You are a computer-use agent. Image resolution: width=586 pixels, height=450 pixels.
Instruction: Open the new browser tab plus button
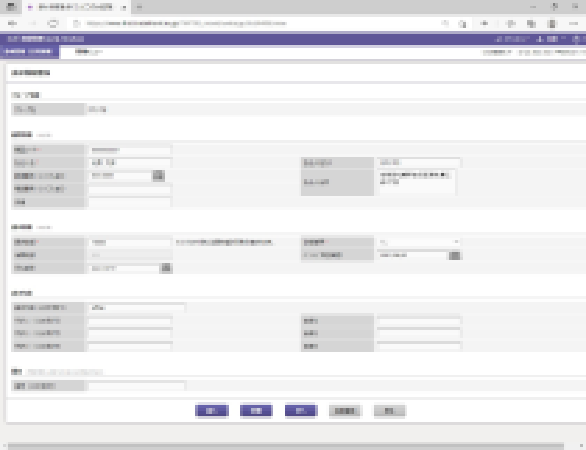[139, 7]
